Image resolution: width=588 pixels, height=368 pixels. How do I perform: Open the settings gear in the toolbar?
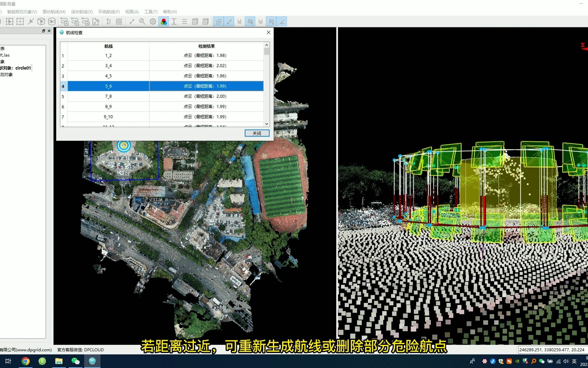pos(153,21)
